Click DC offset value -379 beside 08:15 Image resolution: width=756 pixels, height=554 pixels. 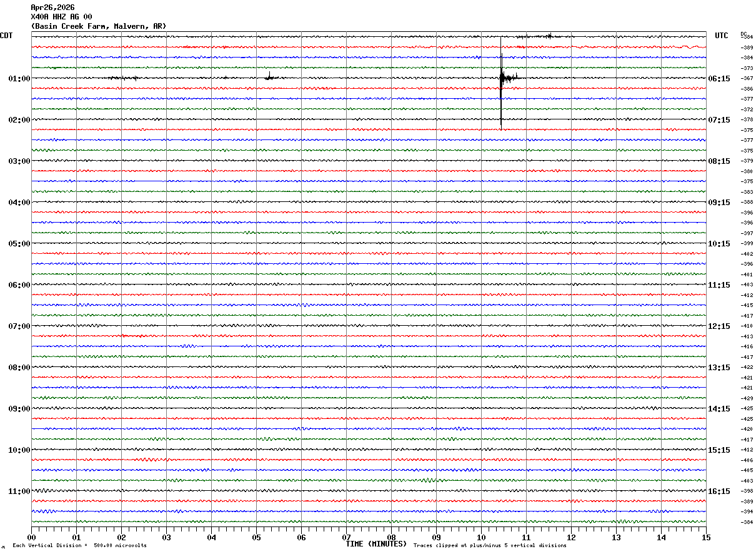746,161
